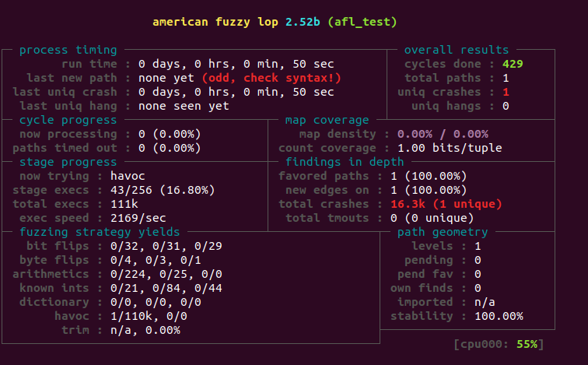The image size is (588, 365).
Task: Click the 'overall results' section header
Action: click(457, 50)
